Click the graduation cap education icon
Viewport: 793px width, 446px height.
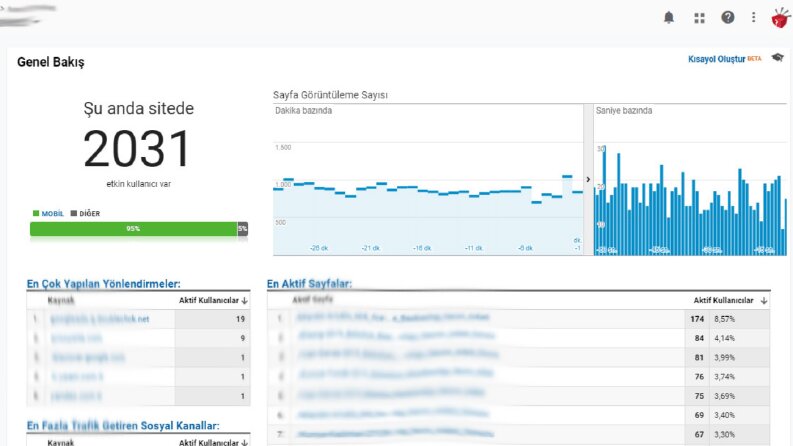pos(777,58)
